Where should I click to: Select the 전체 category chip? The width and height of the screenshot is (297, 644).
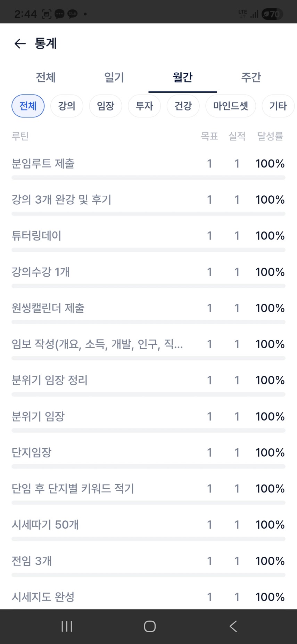[x=28, y=106]
